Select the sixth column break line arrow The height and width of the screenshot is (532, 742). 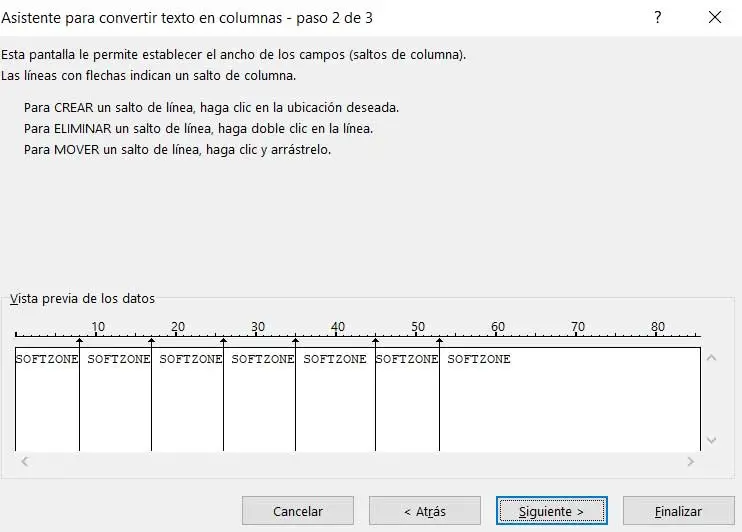coord(439,343)
